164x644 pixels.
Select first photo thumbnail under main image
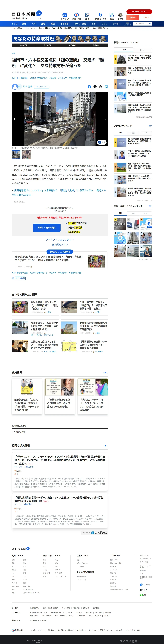coord(16,155)
